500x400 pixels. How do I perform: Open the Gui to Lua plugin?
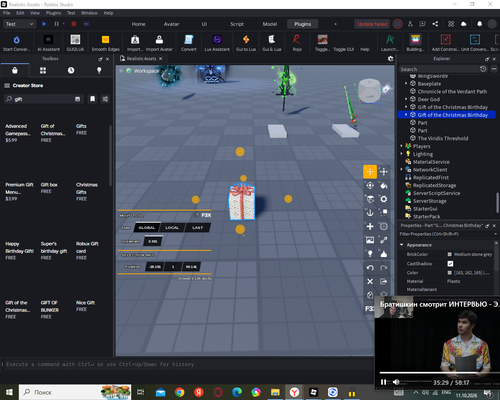tap(246, 43)
